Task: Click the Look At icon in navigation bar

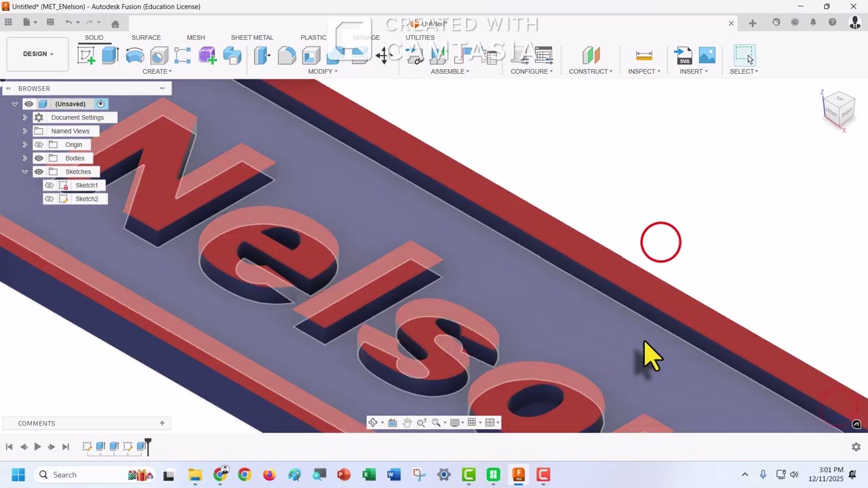Action: coord(393,422)
